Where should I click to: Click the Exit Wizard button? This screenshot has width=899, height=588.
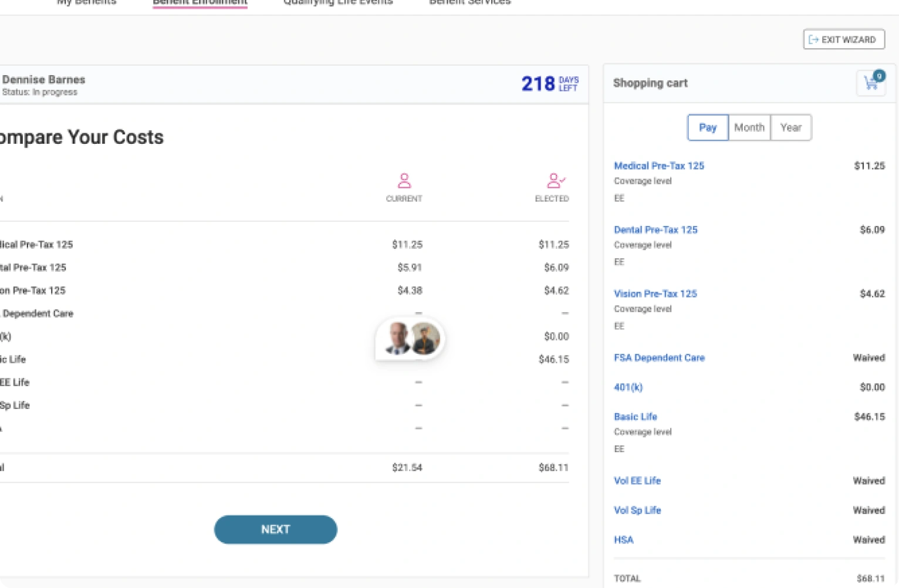pos(844,39)
